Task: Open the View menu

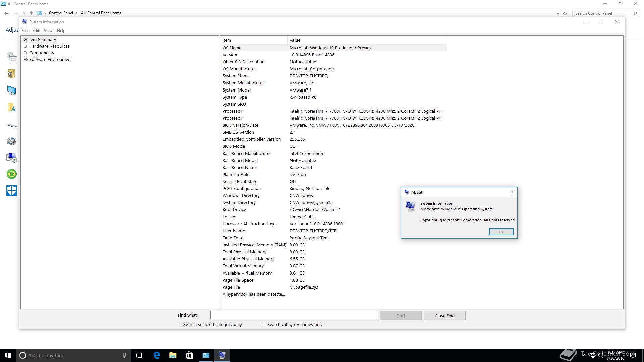Action: pos(48,31)
